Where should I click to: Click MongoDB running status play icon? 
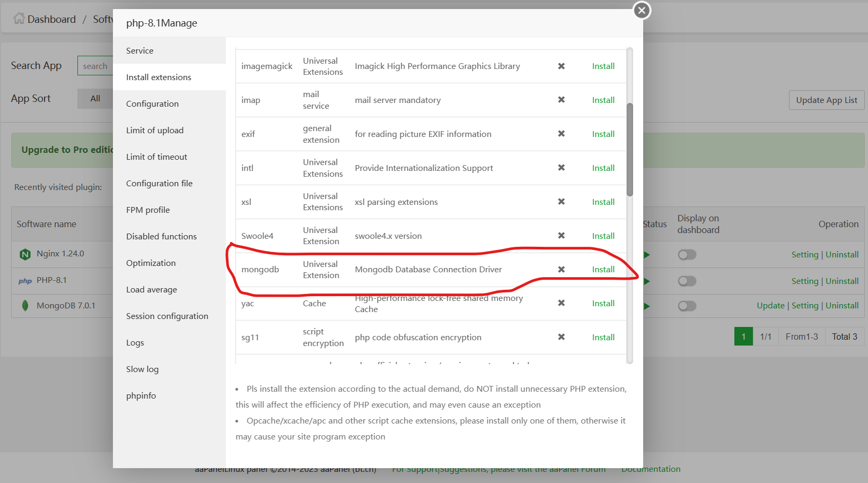(647, 306)
